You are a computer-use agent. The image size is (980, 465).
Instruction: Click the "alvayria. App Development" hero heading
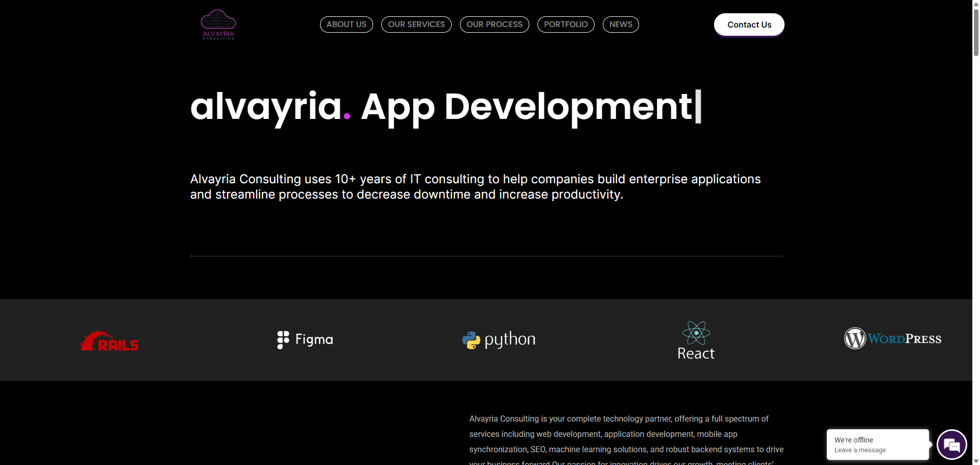(445, 107)
